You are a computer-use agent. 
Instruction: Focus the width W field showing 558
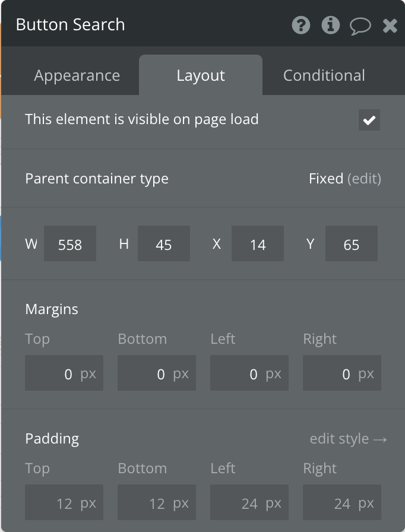pyautogui.click(x=70, y=243)
